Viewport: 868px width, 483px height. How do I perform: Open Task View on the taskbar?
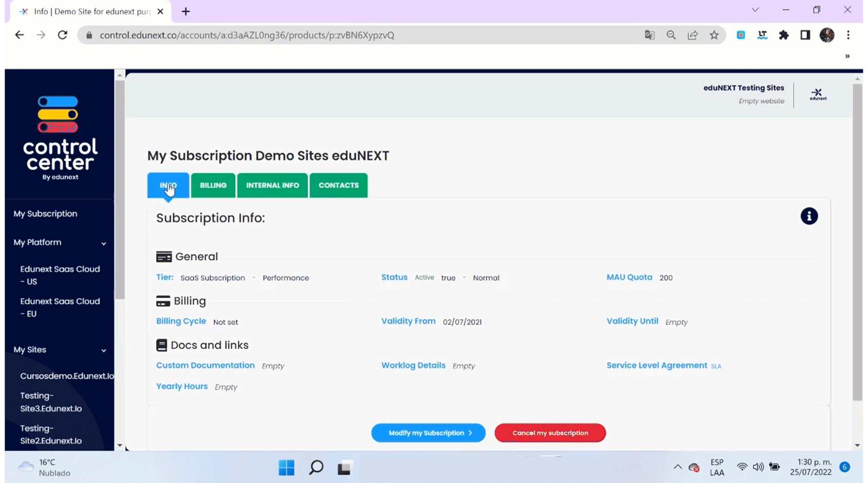coord(344,468)
